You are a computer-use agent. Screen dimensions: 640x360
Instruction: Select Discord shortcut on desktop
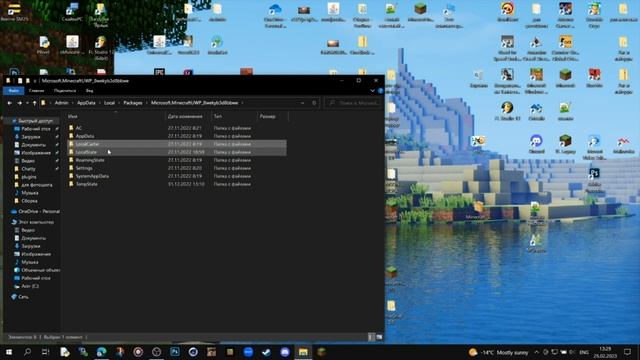[536, 144]
